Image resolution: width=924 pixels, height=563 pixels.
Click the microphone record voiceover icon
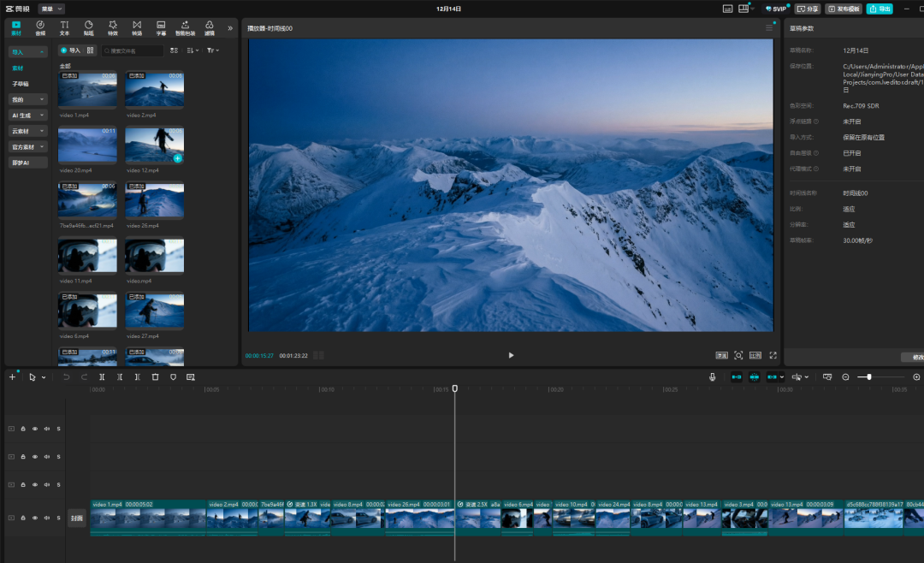pos(712,376)
